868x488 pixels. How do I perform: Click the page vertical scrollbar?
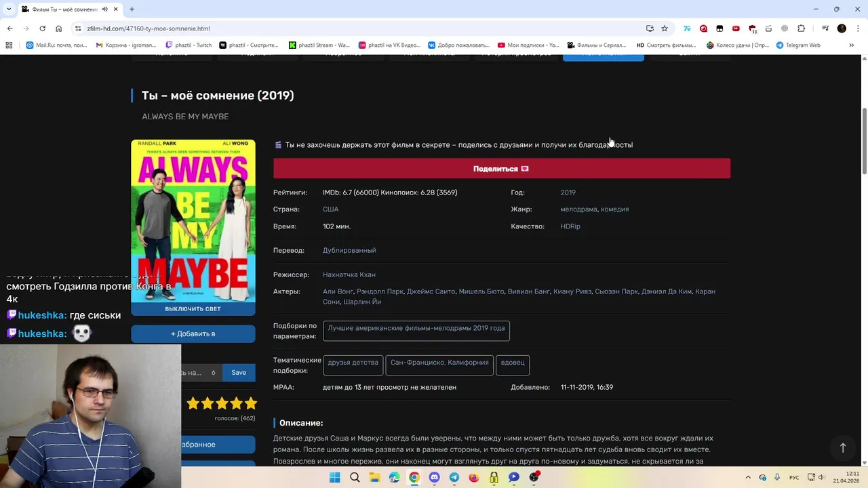[864, 141]
